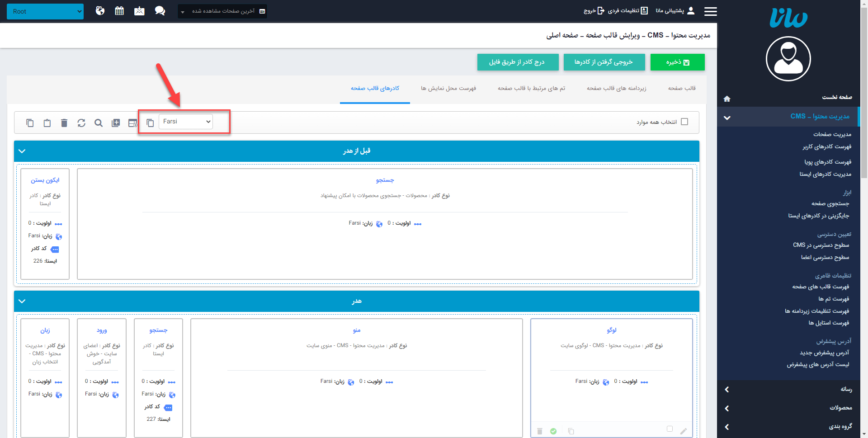Switch to the قالب صفحه tab
Screen dimensions: 868x438
[x=681, y=89]
